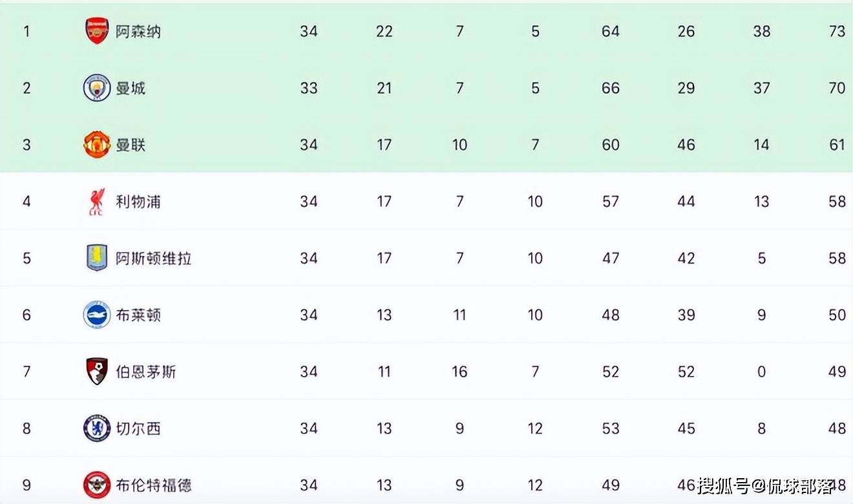The width and height of the screenshot is (853, 504).
Task: Select the 布莱顿 team name
Action: 138,315
